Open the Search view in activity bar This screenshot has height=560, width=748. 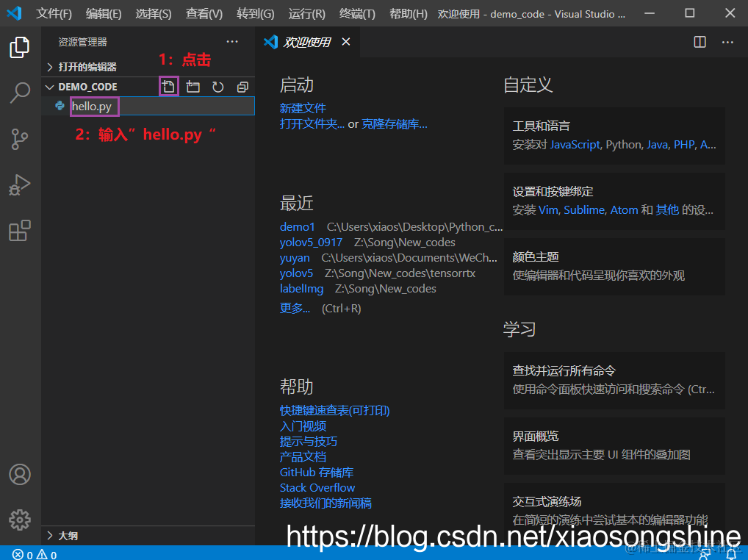click(20, 93)
